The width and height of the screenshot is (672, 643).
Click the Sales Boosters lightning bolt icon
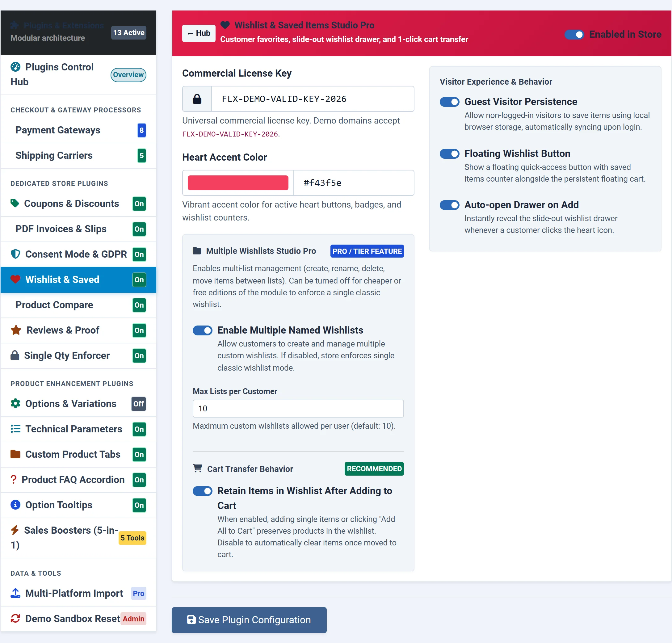click(15, 530)
